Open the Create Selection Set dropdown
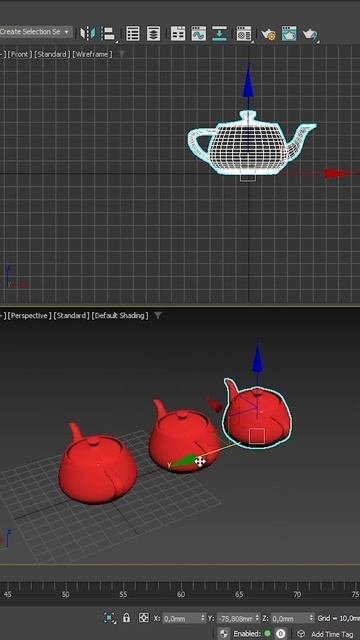This screenshot has height=640, width=360. coord(36,32)
